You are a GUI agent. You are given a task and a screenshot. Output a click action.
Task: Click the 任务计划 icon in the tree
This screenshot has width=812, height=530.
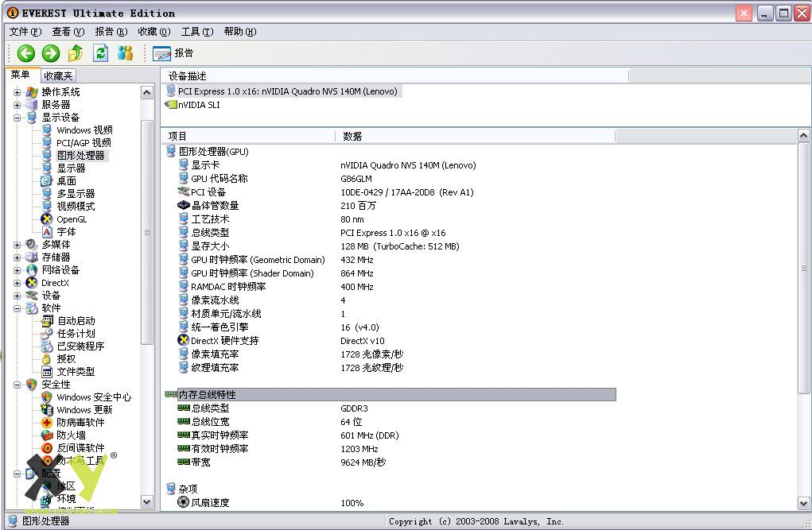(x=47, y=333)
